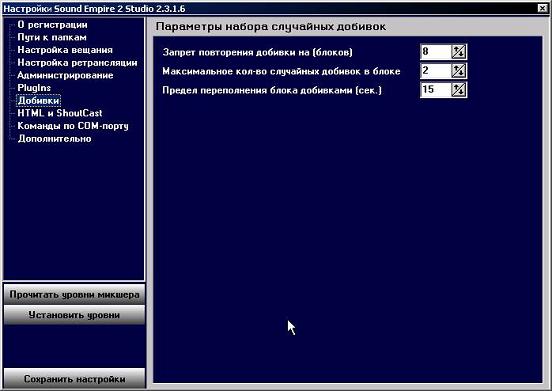Open 'Настройка вещания' section

[65, 50]
